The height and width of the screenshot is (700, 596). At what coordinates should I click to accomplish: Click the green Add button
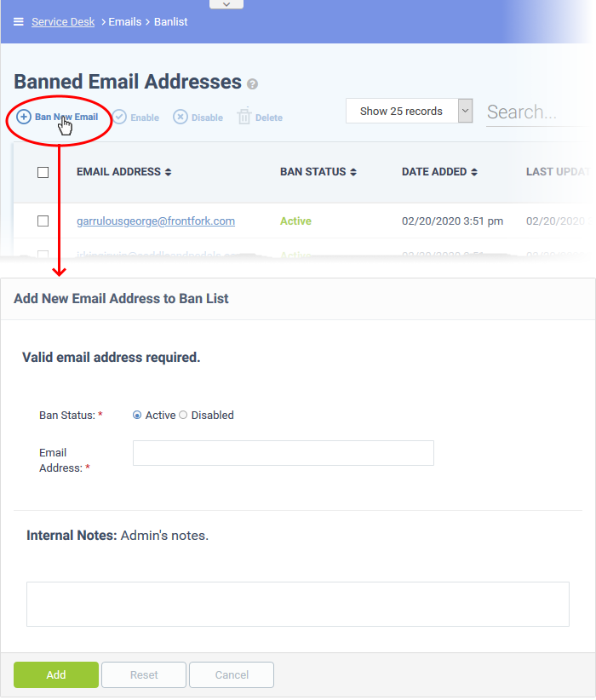56,674
